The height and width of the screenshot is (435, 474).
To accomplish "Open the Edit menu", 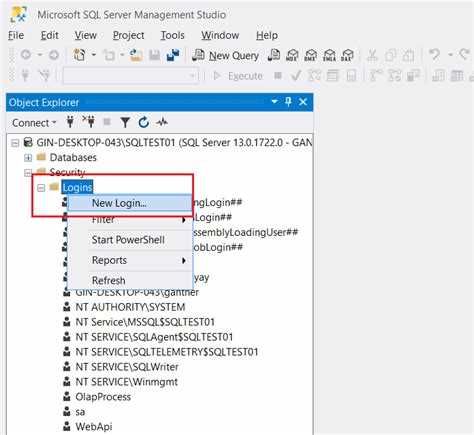I will tap(49, 35).
